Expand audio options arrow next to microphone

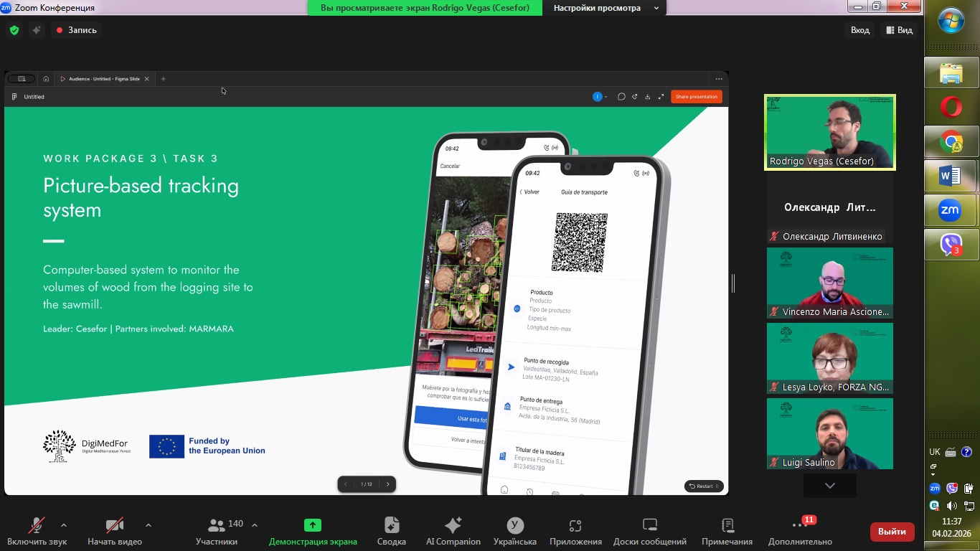64,525
